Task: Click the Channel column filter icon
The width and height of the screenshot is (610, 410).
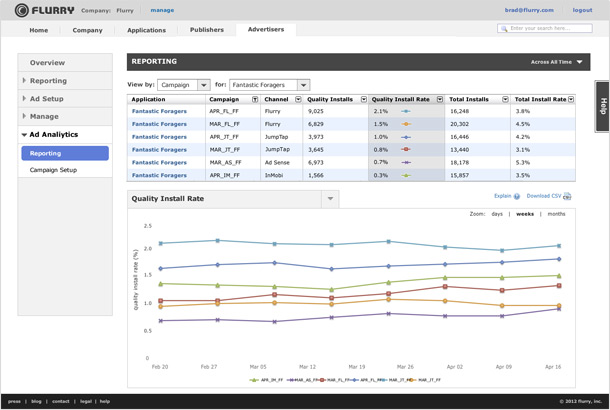Action: click(x=298, y=100)
